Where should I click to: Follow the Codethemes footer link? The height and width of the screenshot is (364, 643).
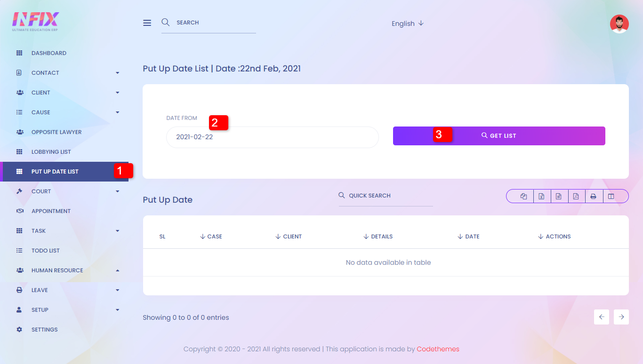click(x=438, y=349)
